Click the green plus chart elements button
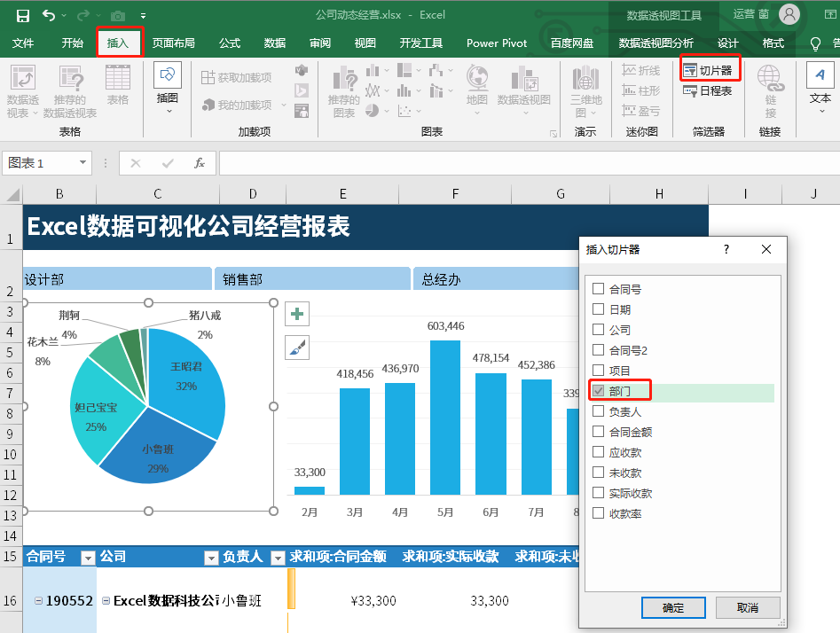The width and height of the screenshot is (840, 633). coord(297,314)
